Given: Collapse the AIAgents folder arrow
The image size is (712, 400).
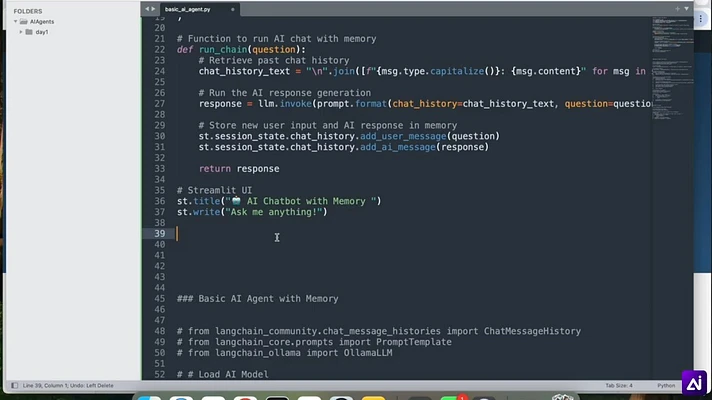Looking at the screenshot, I should click(15, 21).
